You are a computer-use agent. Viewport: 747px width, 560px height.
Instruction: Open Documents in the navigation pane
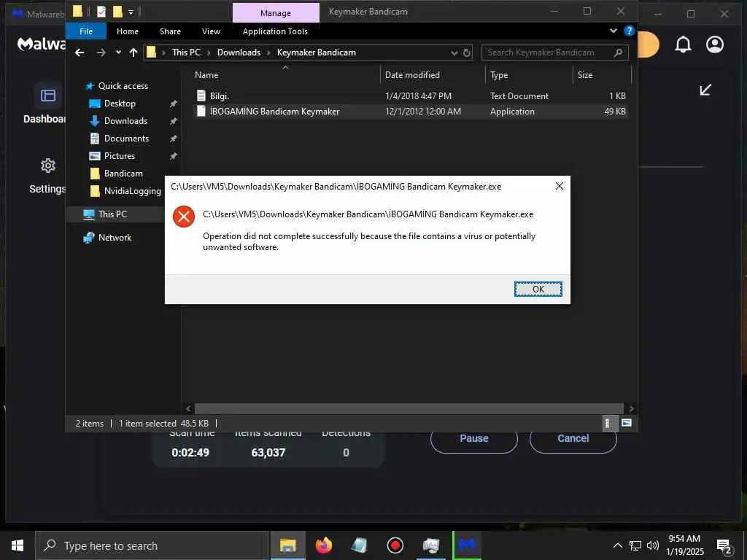[x=126, y=138]
